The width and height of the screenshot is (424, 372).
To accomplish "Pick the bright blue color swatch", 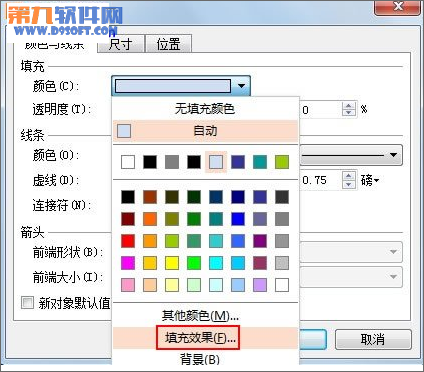I will pos(238,219).
